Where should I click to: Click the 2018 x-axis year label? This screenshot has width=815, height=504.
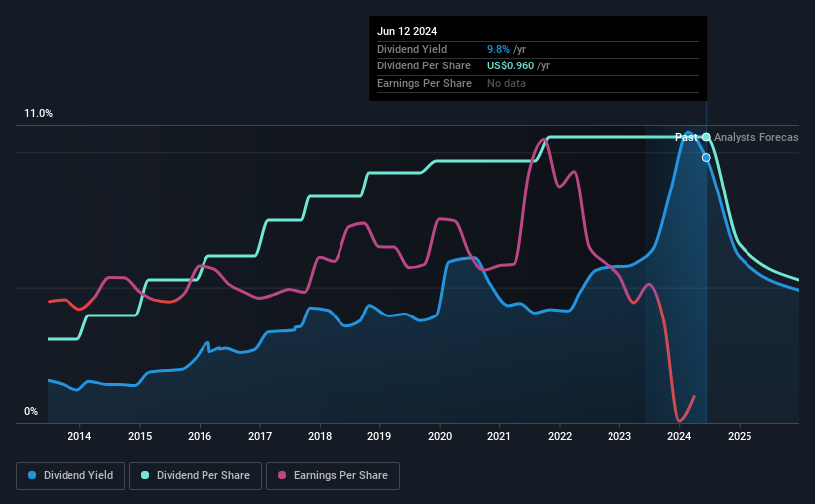click(320, 436)
